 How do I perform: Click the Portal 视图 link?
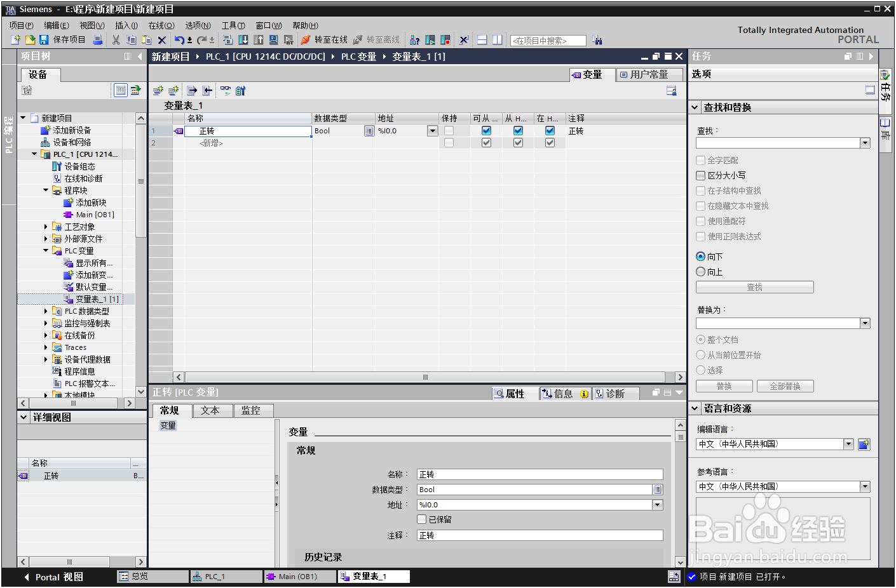[54, 577]
